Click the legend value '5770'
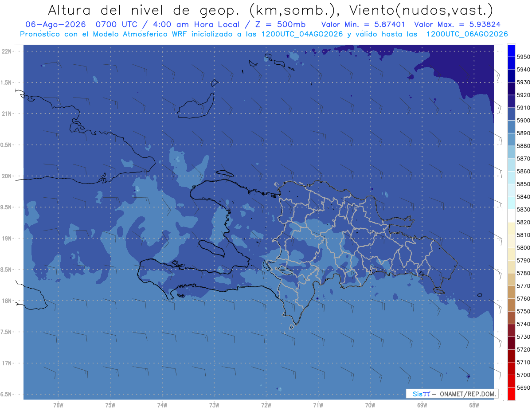This screenshot has width=532, height=411. tap(523, 286)
